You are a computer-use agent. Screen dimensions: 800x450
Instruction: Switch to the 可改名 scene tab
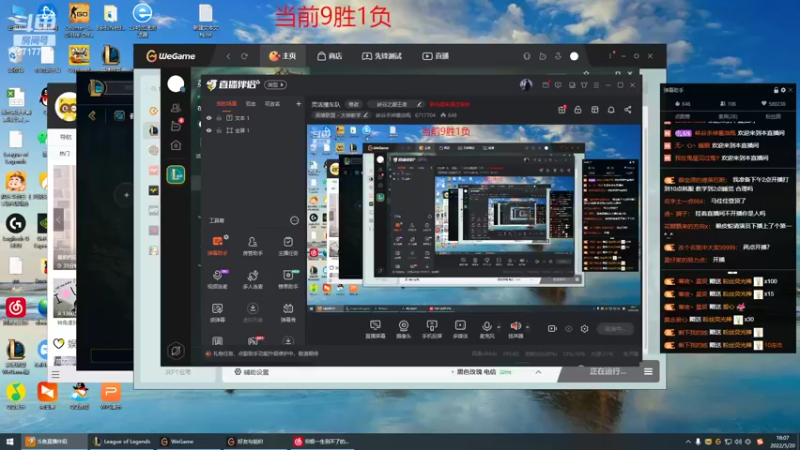point(272,104)
